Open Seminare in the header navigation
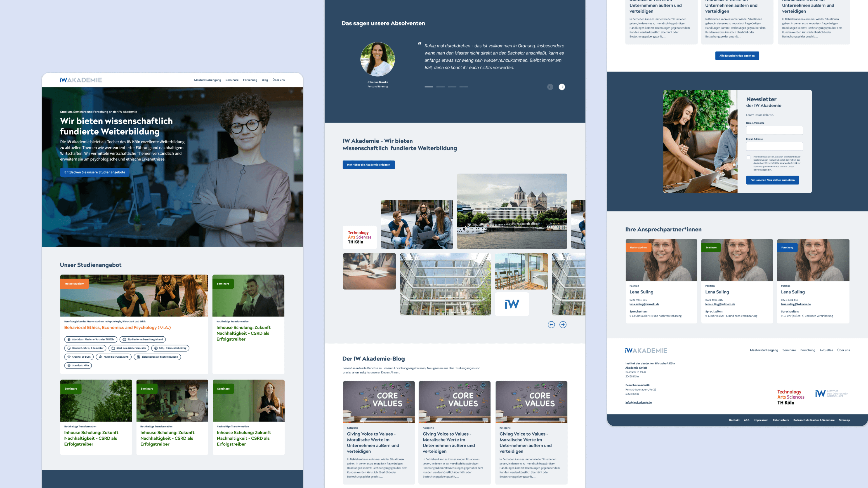The image size is (868, 488). (232, 80)
